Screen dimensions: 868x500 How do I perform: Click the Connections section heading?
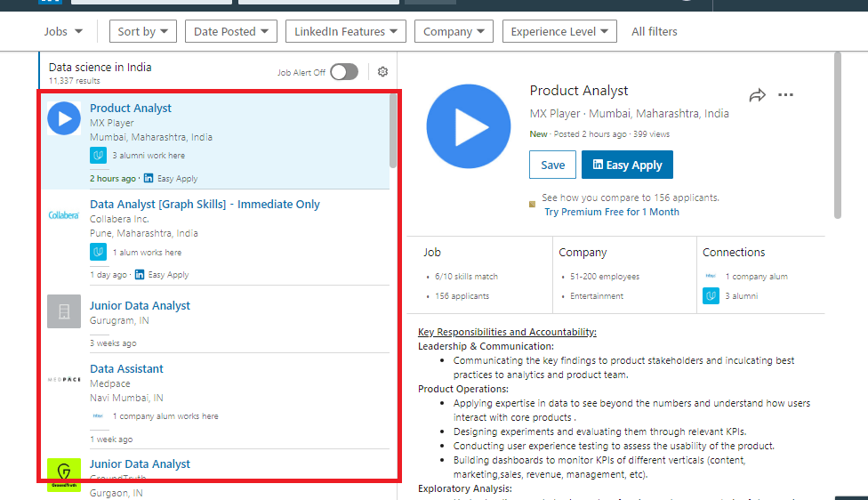734,253
